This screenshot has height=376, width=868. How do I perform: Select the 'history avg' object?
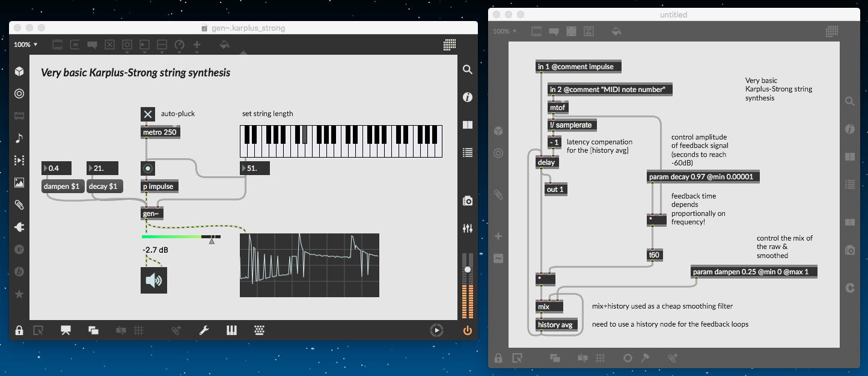[x=557, y=325]
